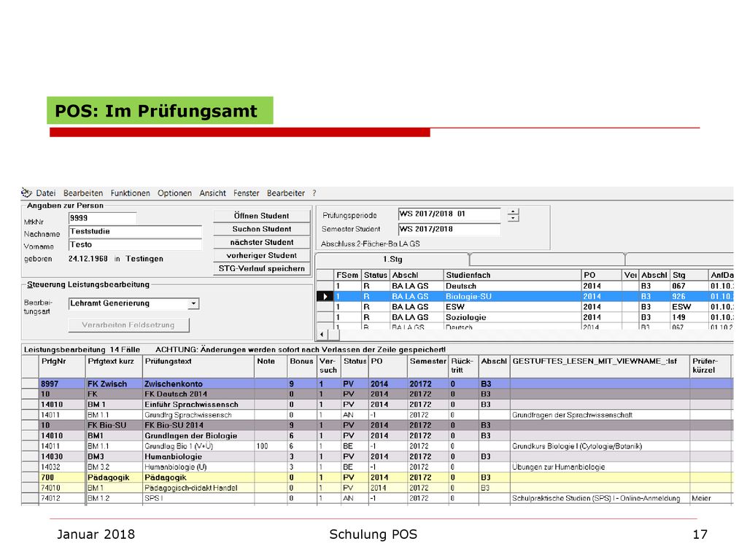Select the Zwischenkonto row 8997
Screen dimensions: 747x560
pyautogui.click(x=376, y=384)
